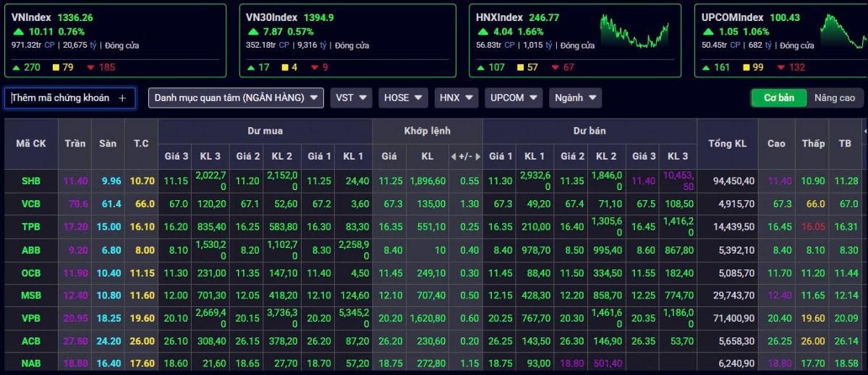Expand the UPCOM dropdown
Viewport: 868px width, 375px height.
514,98
